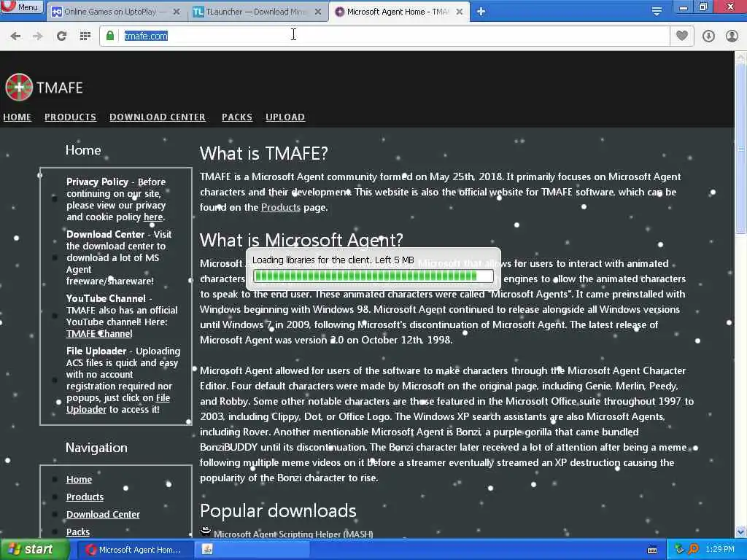Image resolution: width=747 pixels, height=560 pixels.
Task: Click the green padlock security icon
Action: coord(110,36)
